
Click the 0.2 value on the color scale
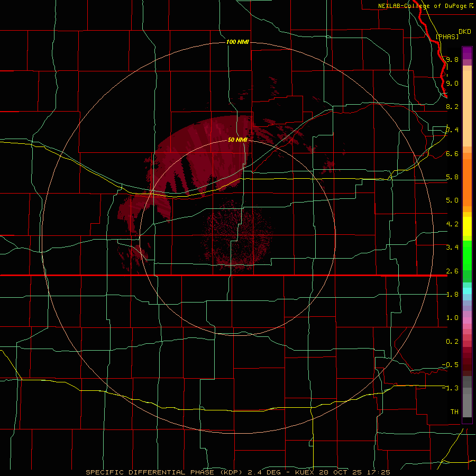(x=452, y=342)
